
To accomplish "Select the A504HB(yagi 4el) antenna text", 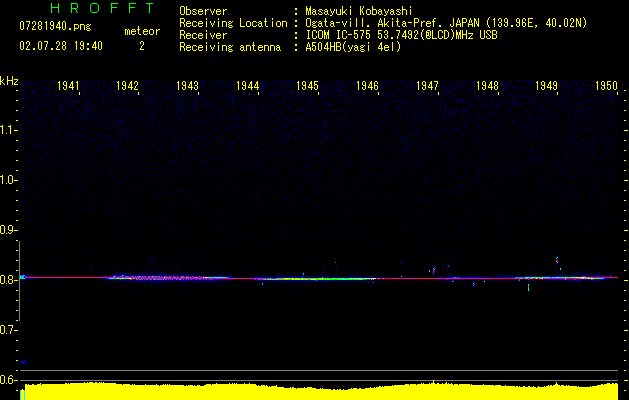I will point(353,47).
